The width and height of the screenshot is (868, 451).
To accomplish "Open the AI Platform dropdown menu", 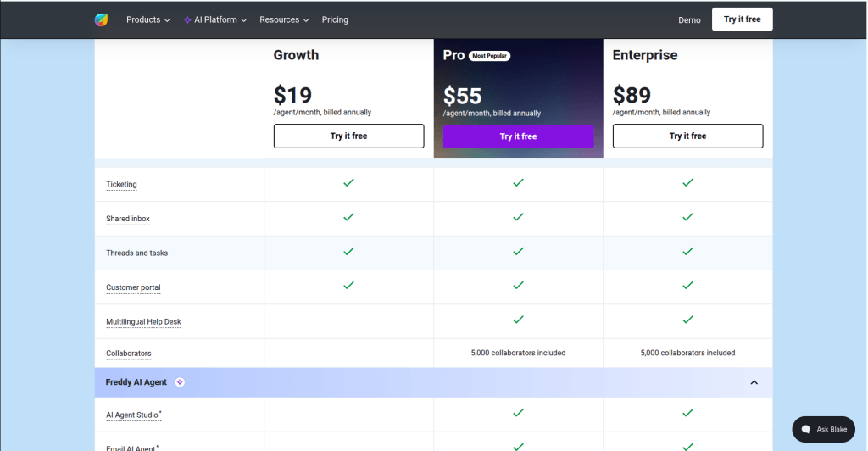I will tap(215, 19).
